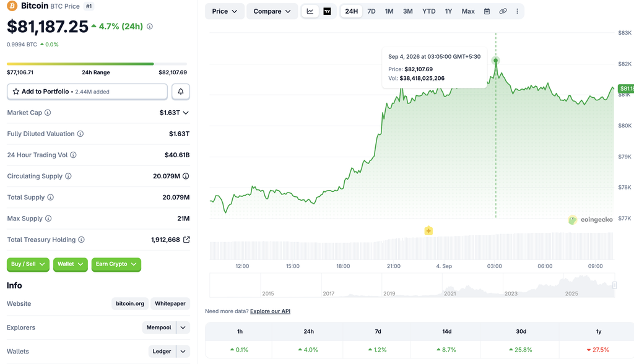Click the green peak data point on chart
Screen dimensions: 634x364
pyautogui.click(x=496, y=61)
